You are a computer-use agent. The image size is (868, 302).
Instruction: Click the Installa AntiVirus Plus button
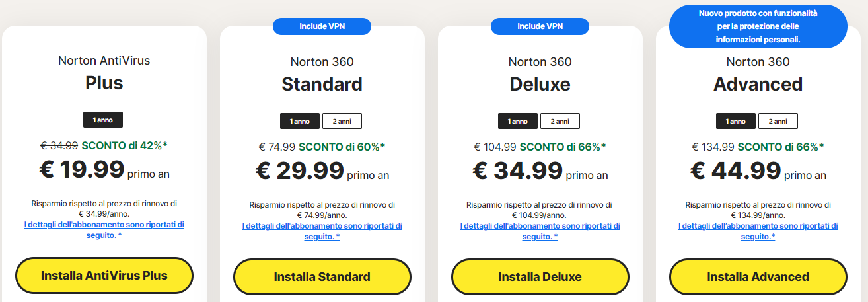(x=104, y=276)
